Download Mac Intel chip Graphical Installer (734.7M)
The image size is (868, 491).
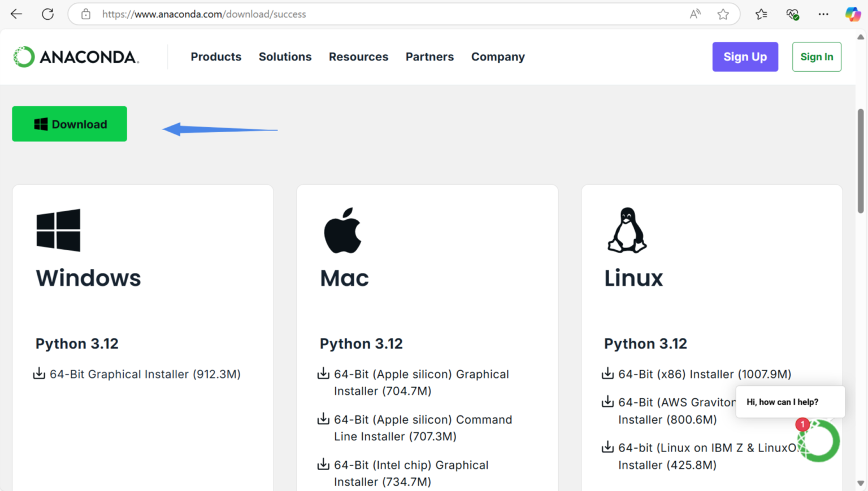411,473
